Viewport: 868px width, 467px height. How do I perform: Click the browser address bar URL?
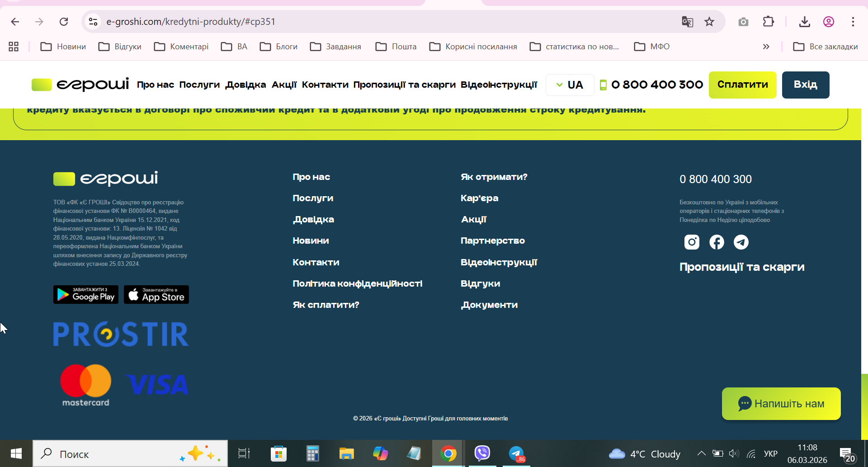(191, 22)
